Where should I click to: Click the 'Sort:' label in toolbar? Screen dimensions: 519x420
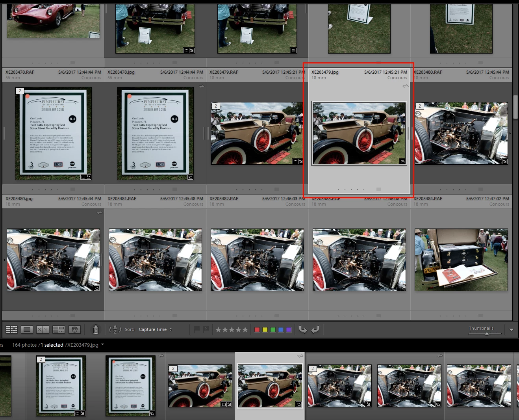[x=130, y=329]
